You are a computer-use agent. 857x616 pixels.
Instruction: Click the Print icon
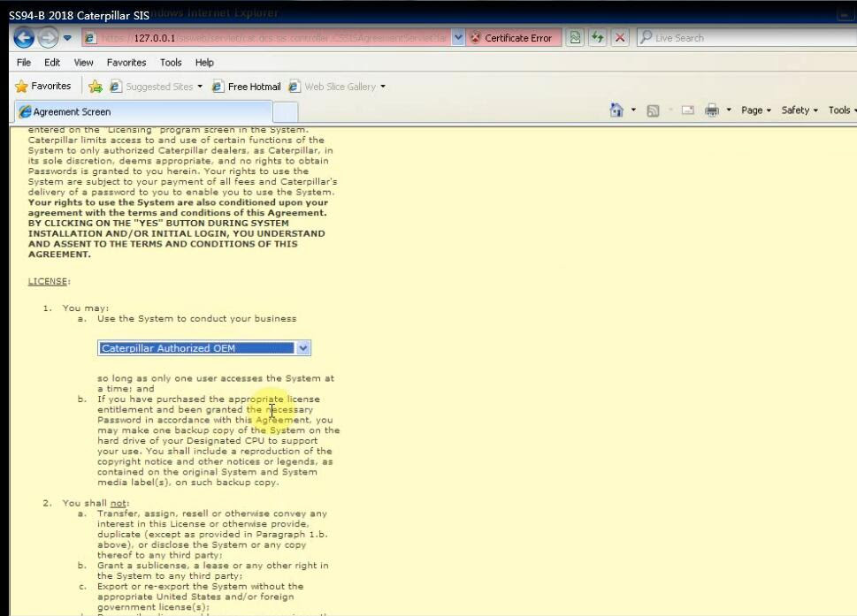tap(712, 110)
